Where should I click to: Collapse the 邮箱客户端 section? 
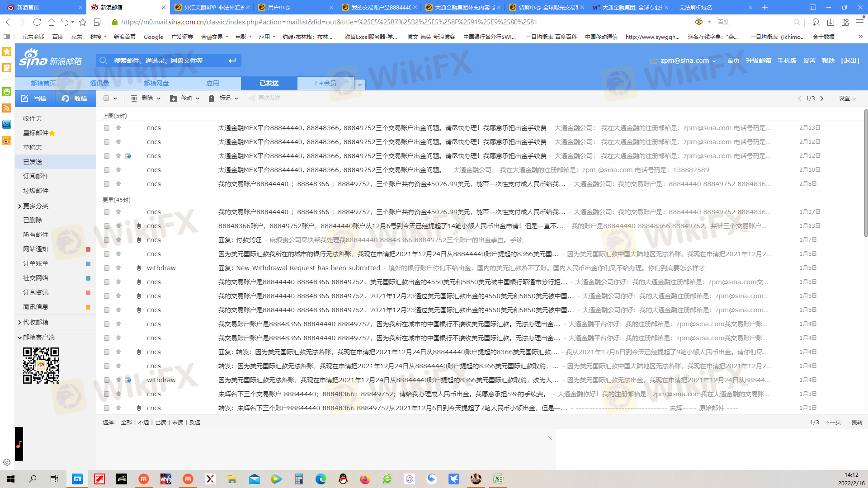(x=20, y=338)
